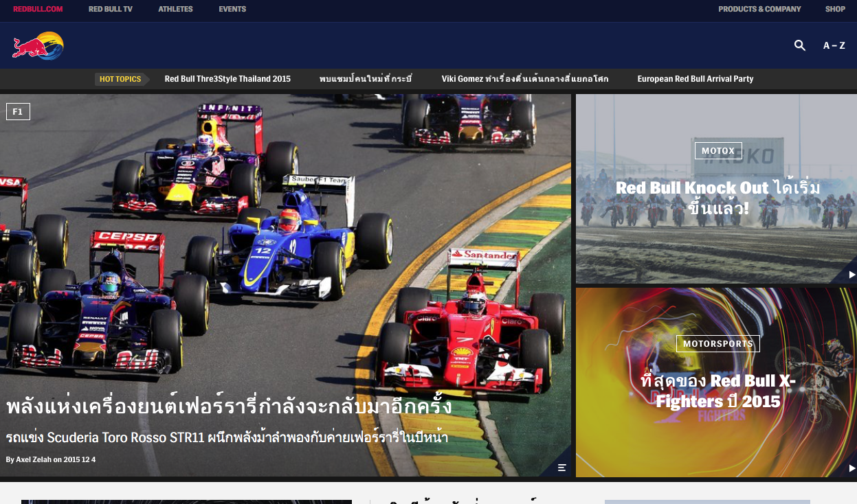Open Red Bull TV menu item

[110, 9]
